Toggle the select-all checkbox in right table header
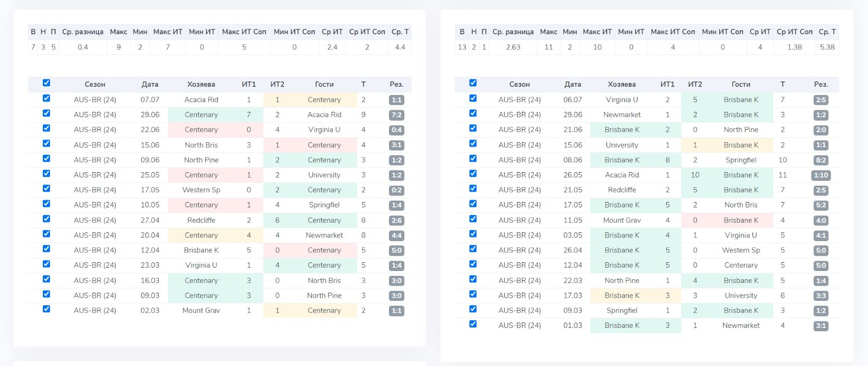The width and height of the screenshot is (868, 366). pyautogui.click(x=473, y=83)
